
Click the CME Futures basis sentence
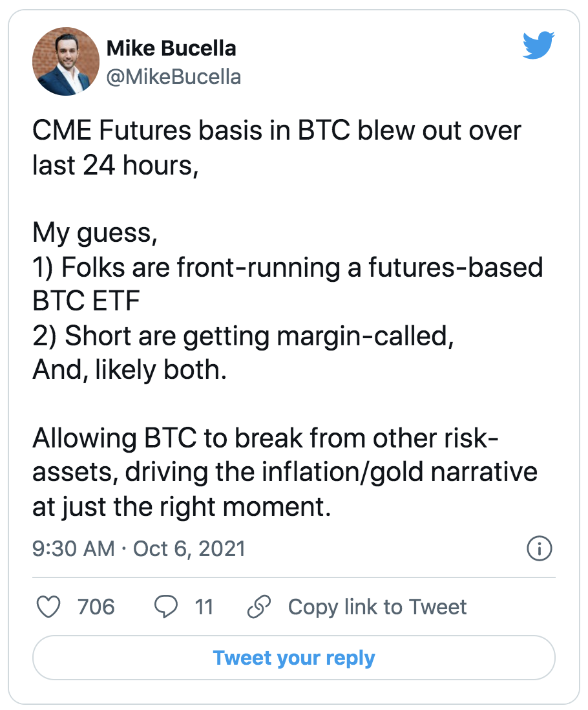coord(277,147)
